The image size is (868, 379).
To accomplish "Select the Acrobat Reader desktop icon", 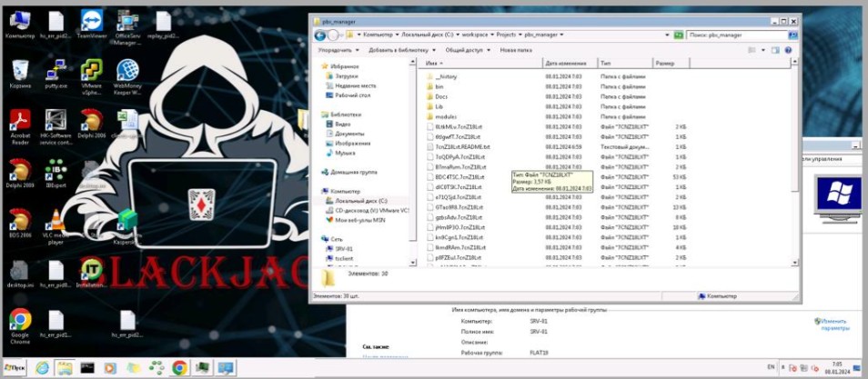I will click(x=19, y=123).
